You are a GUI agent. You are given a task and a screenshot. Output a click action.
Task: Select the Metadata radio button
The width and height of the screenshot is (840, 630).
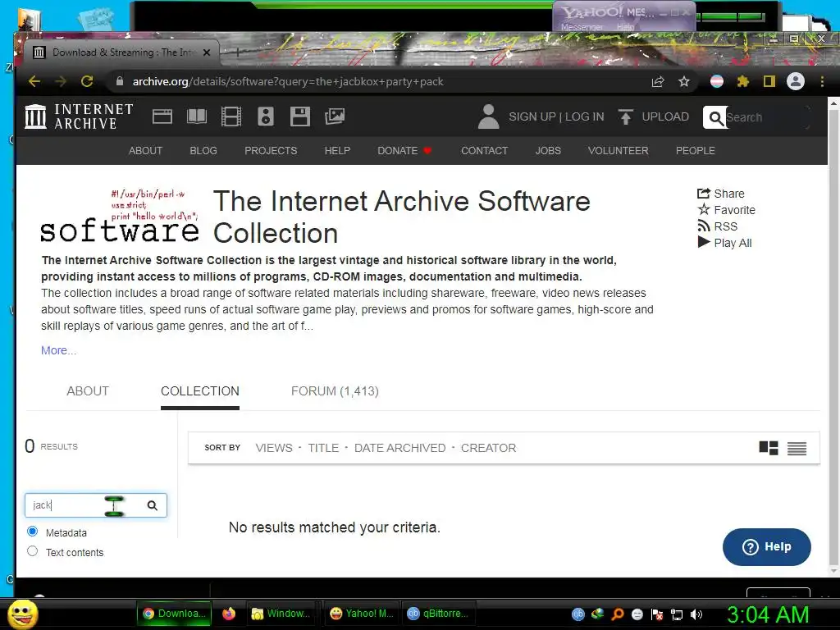(32, 532)
